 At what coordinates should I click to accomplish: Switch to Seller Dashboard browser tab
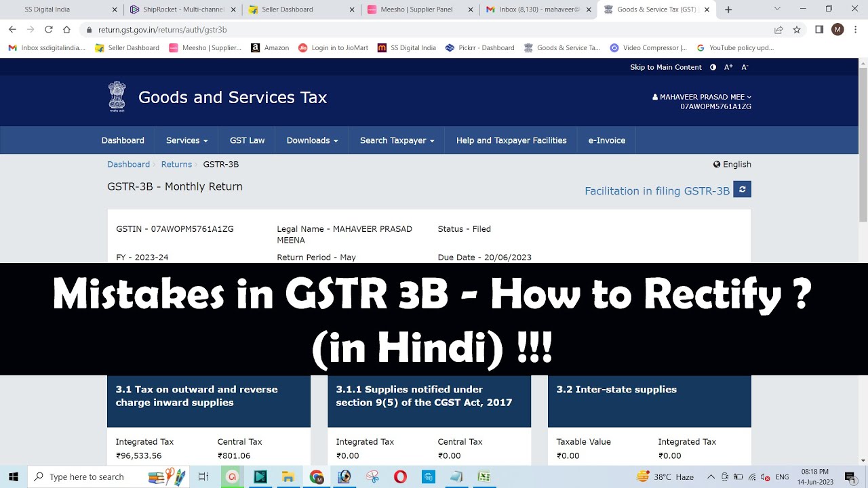coord(302,9)
